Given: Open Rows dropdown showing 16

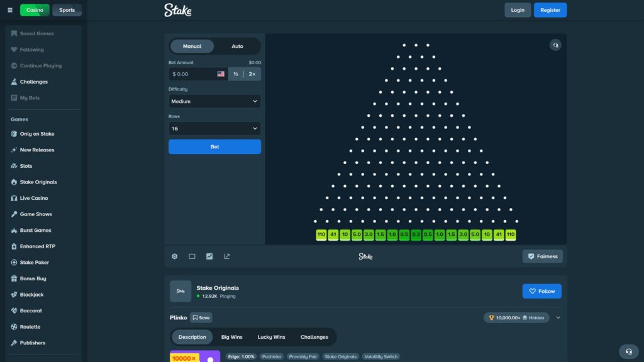Looking at the screenshot, I should tap(214, 128).
